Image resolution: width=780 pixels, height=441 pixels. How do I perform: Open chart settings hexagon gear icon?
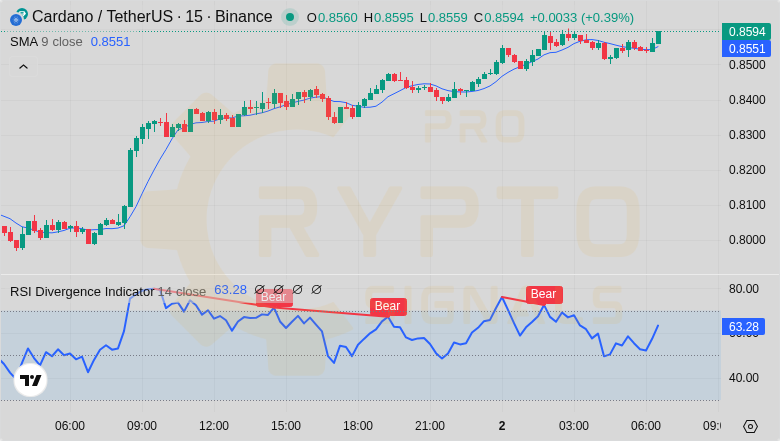pyautogui.click(x=750, y=426)
